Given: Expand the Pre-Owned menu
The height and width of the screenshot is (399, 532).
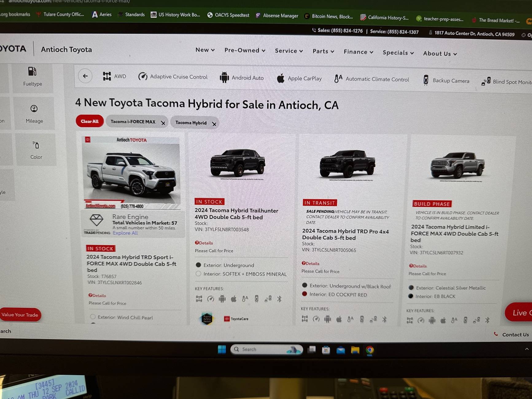Looking at the screenshot, I should (245, 50).
